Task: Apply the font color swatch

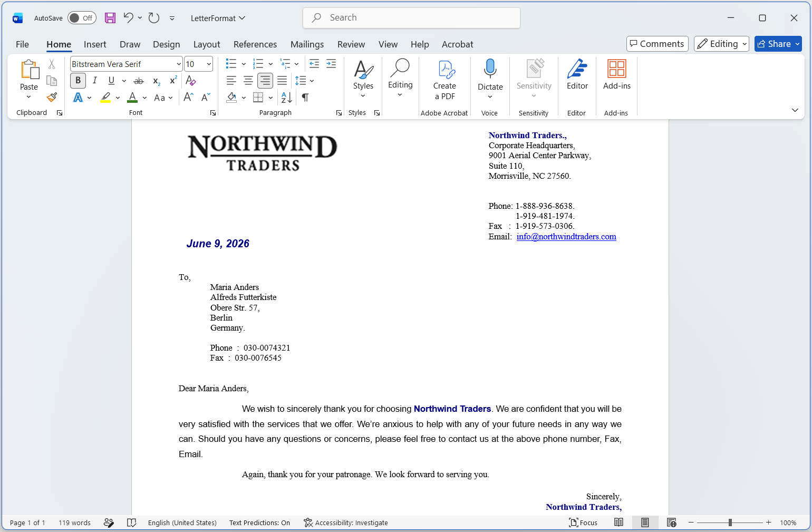Action: 132,98
